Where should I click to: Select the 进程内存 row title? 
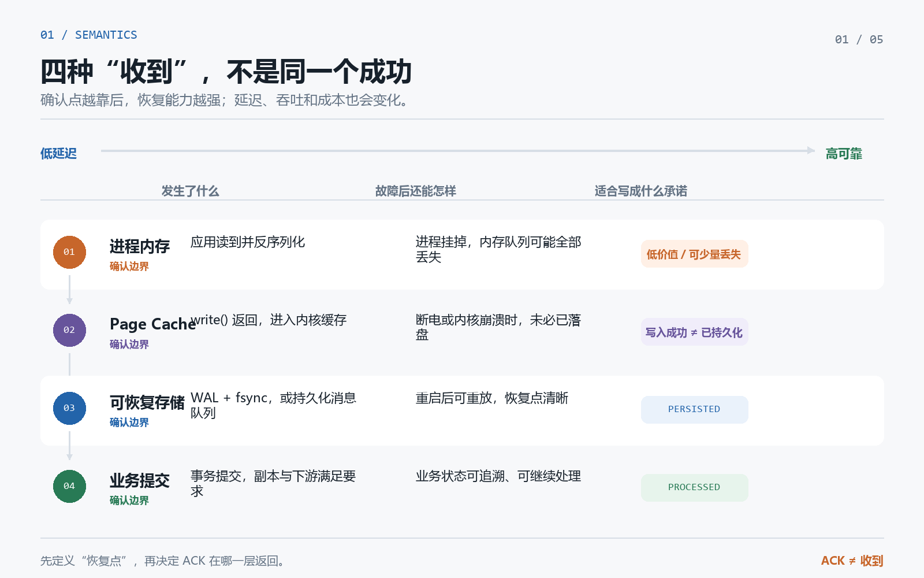coord(140,246)
